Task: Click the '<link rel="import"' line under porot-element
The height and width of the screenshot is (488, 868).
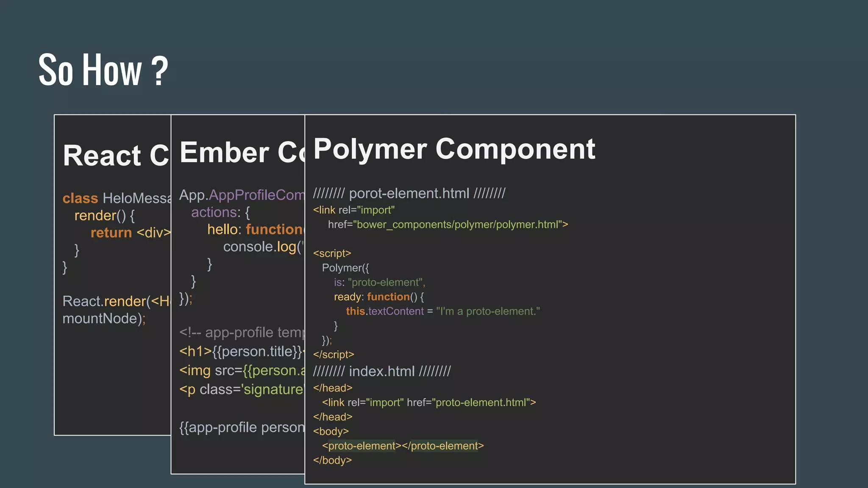Action: [x=354, y=210]
